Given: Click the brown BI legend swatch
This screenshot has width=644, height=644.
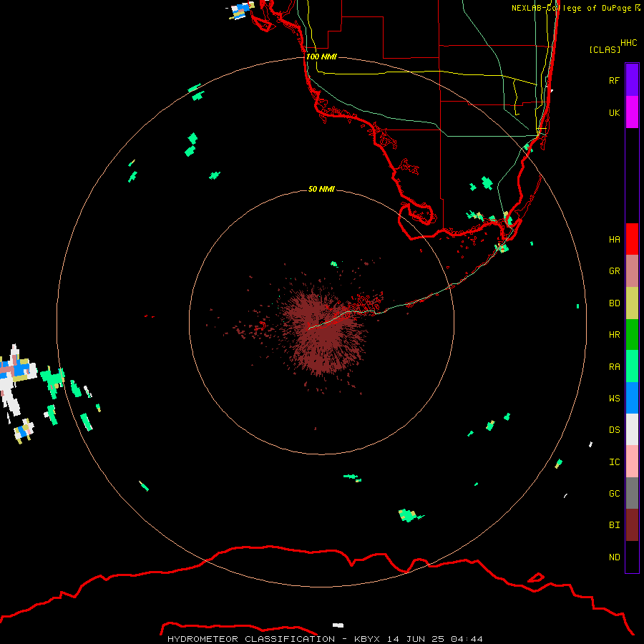Looking at the screenshot, I should tap(632, 525).
